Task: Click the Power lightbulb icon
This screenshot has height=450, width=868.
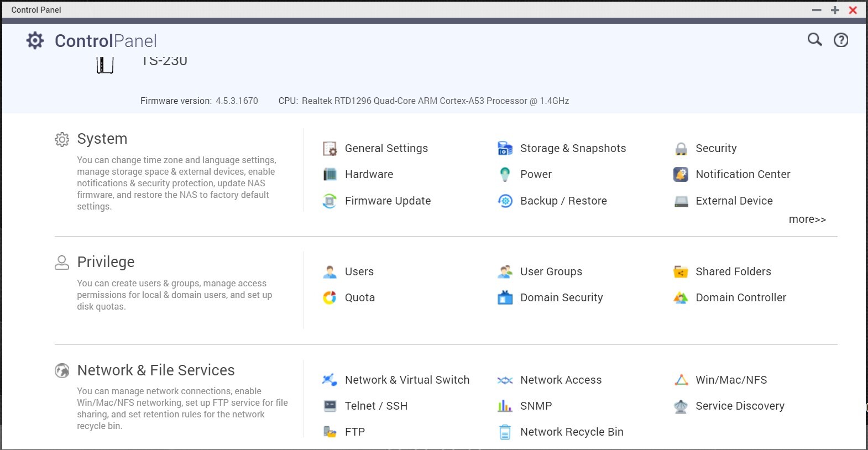Action: (505, 174)
